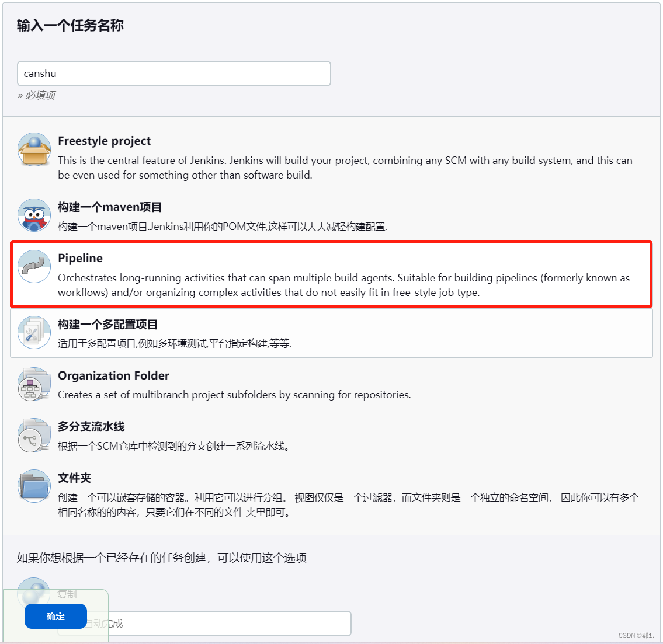Click the Freestyle project box icon

(x=34, y=149)
